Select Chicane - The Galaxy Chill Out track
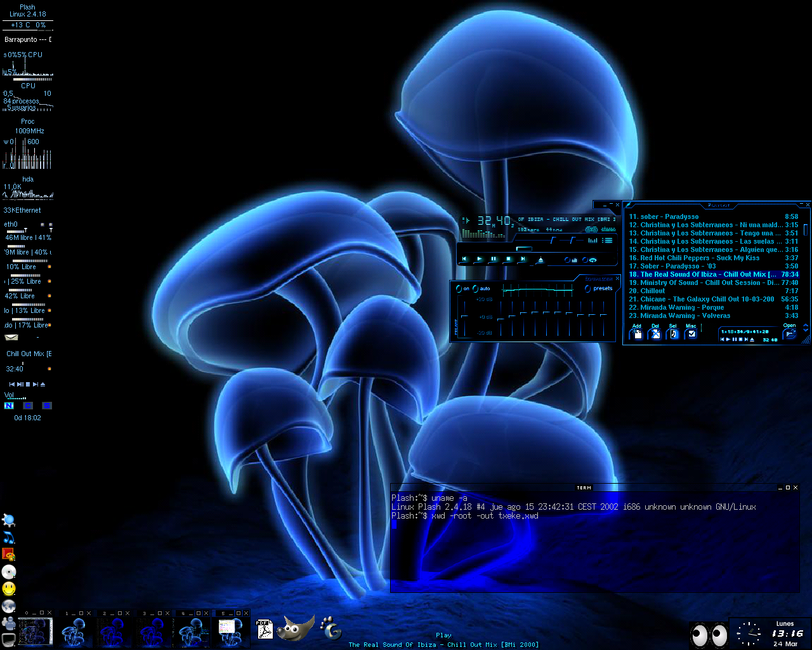 pyautogui.click(x=714, y=299)
